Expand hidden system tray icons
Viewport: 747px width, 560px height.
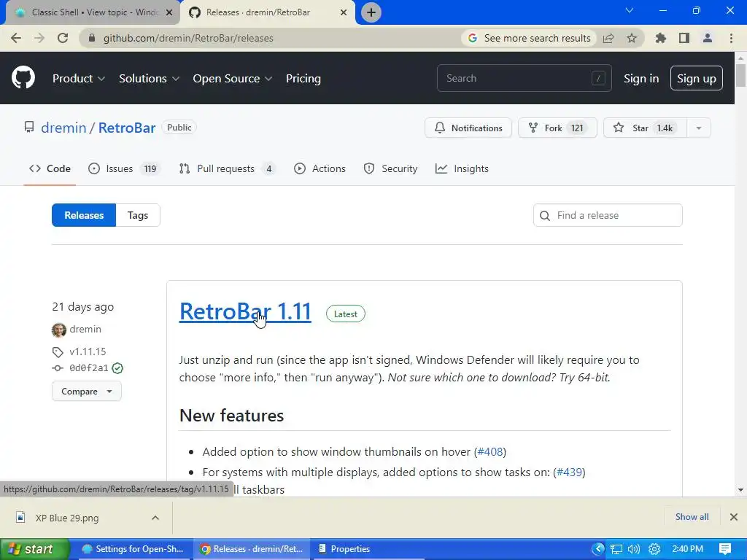point(598,549)
